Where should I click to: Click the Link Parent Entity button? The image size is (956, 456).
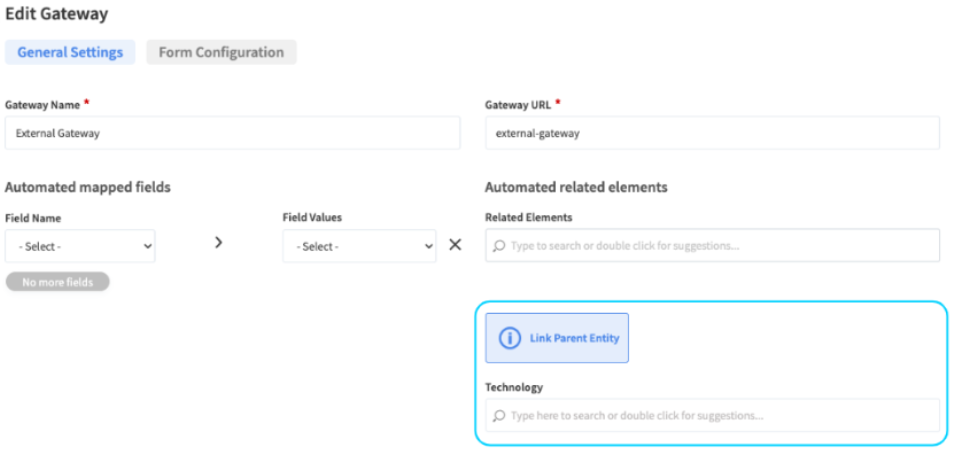pos(557,338)
